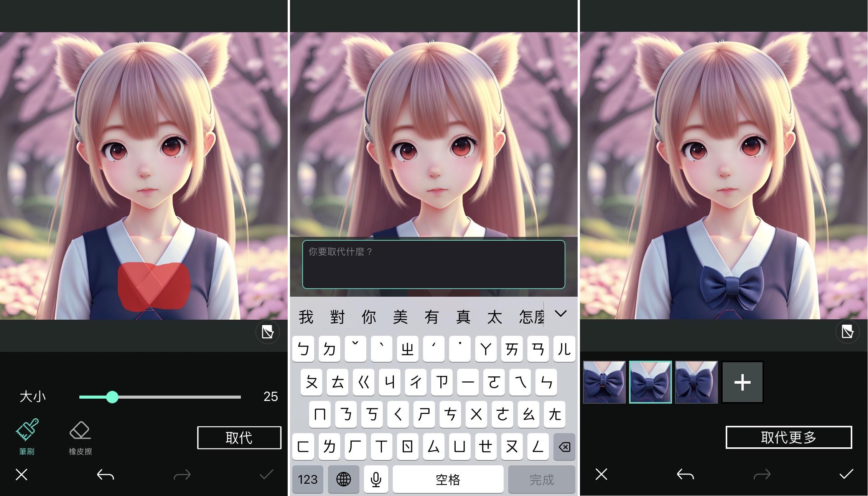Tap undo arrow in left panel
This screenshot has height=496, width=868.
click(105, 475)
